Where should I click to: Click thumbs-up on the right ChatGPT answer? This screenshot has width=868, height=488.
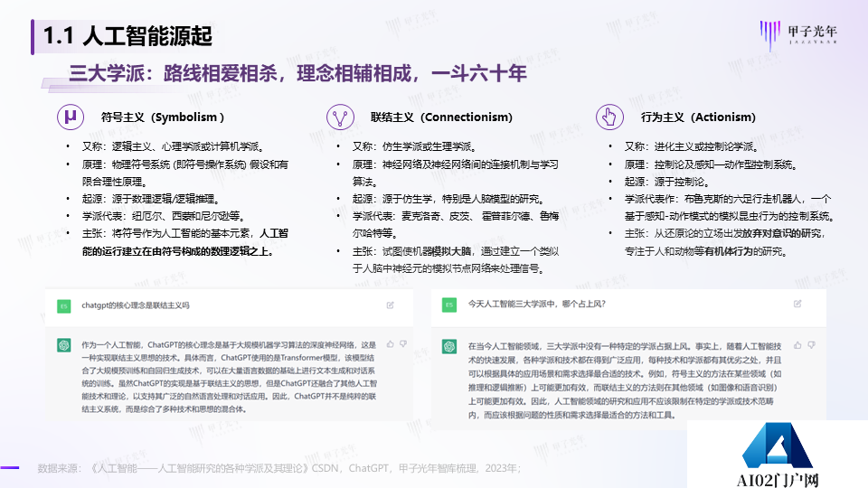point(797,345)
